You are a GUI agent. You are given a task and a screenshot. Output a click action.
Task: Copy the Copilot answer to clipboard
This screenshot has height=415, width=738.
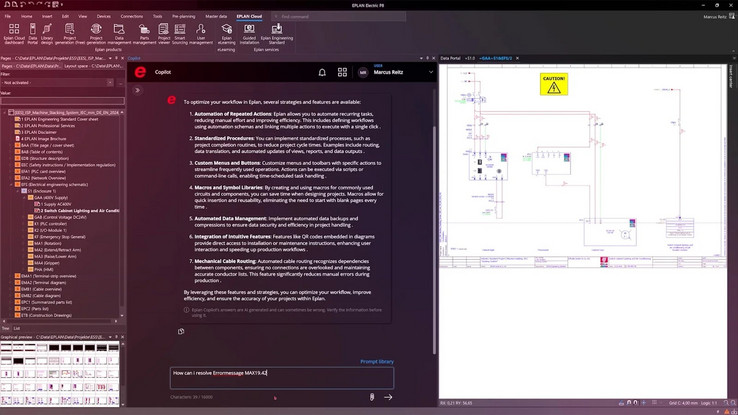click(181, 332)
